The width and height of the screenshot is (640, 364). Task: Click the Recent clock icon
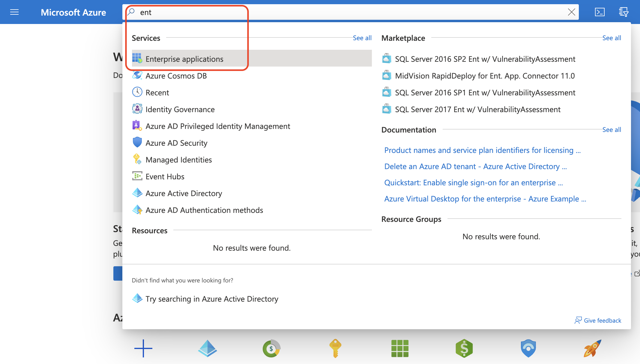[137, 92]
